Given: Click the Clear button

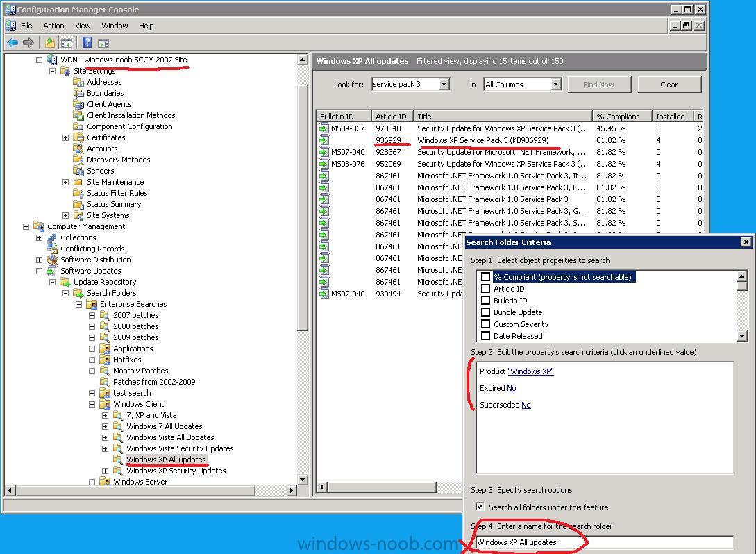Looking at the screenshot, I should point(669,85).
